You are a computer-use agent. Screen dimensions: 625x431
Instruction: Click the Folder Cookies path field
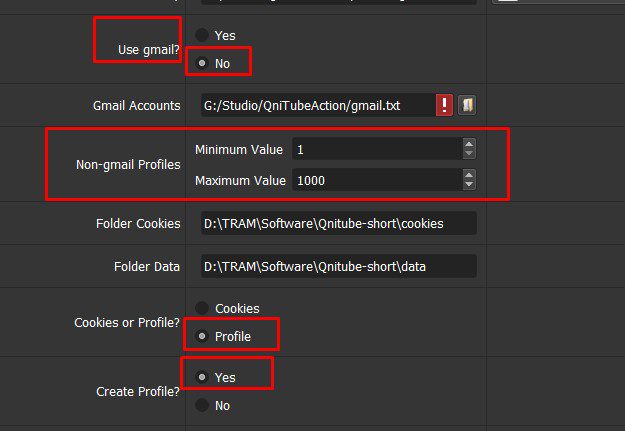pyautogui.click(x=339, y=223)
